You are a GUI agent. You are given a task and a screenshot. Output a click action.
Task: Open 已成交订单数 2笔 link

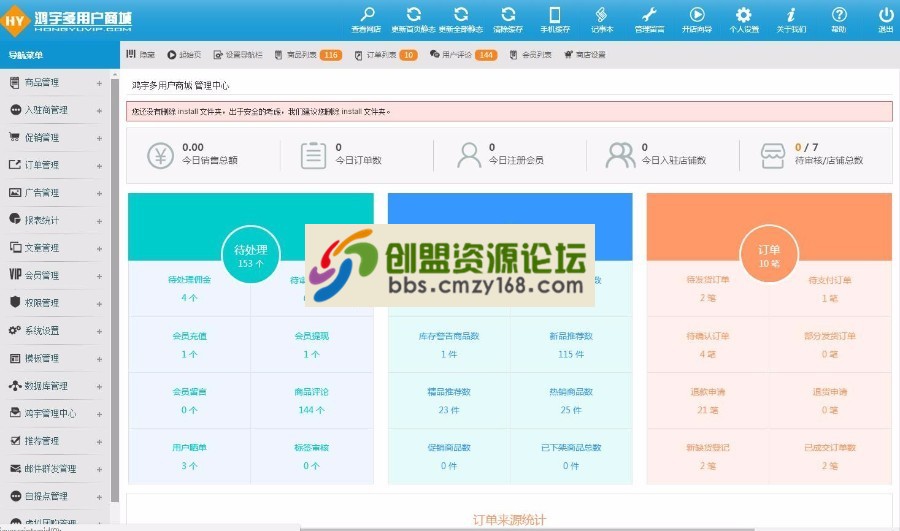[829, 456]
